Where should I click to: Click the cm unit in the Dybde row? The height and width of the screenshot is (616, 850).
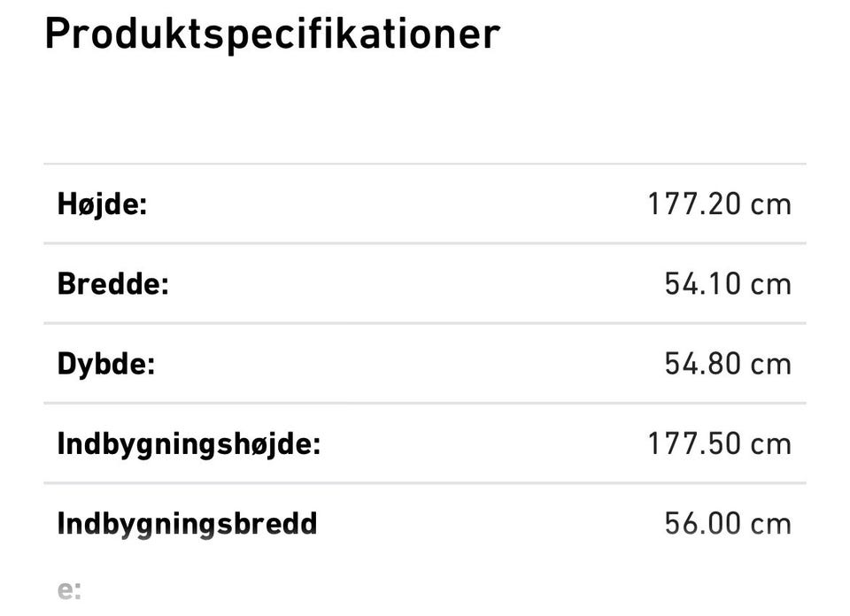[x=770, y=365]
